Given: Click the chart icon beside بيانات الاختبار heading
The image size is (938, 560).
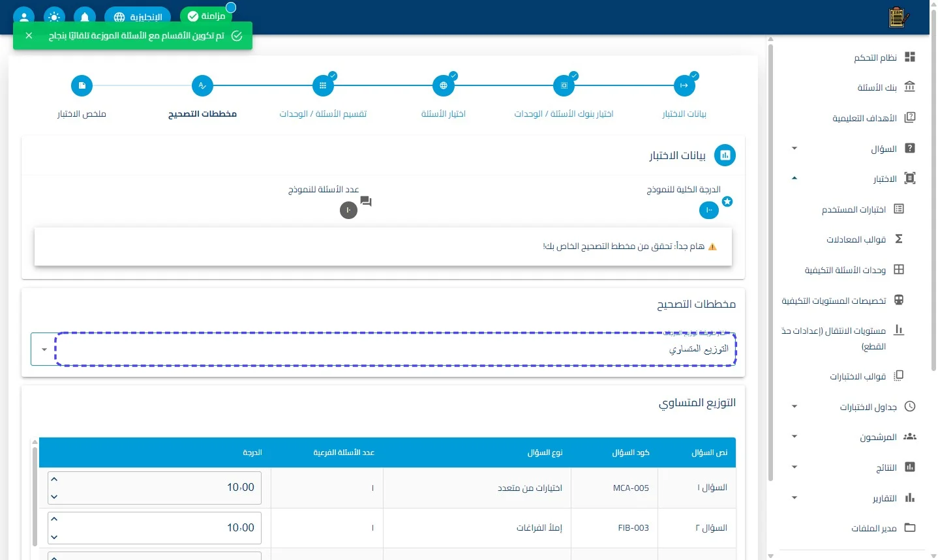Looking at the screenshot, I should click(x=725, y=155).
